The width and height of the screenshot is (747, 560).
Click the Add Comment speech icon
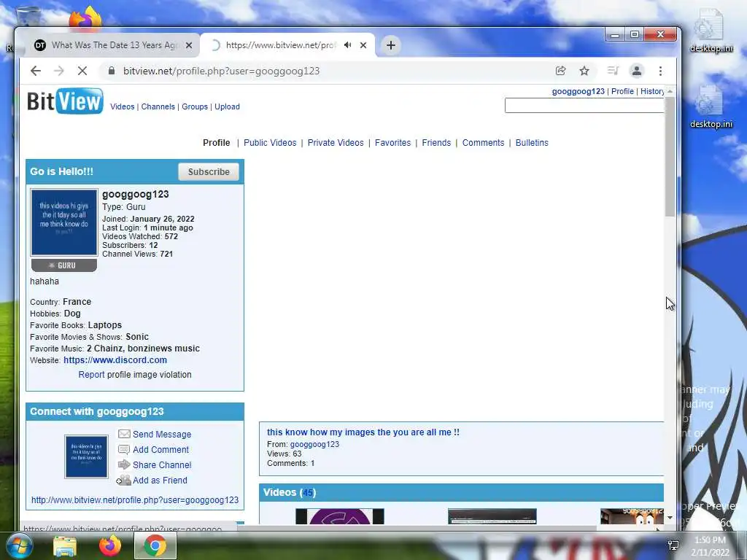[124, 449]
